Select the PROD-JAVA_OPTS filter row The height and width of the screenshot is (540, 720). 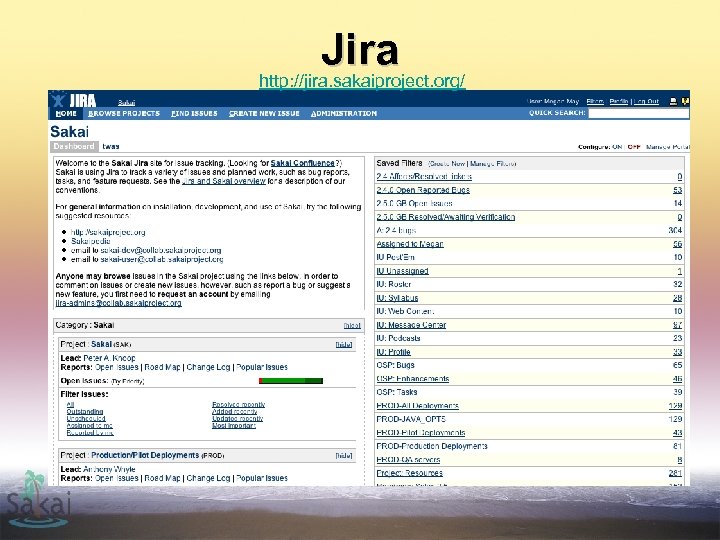(x=529, y=419)
